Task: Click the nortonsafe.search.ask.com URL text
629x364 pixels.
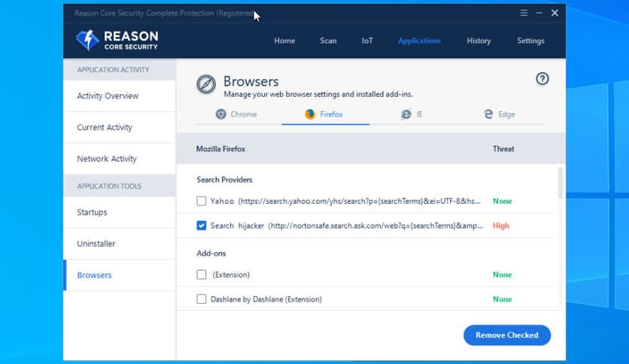Action: click(376, 226)
